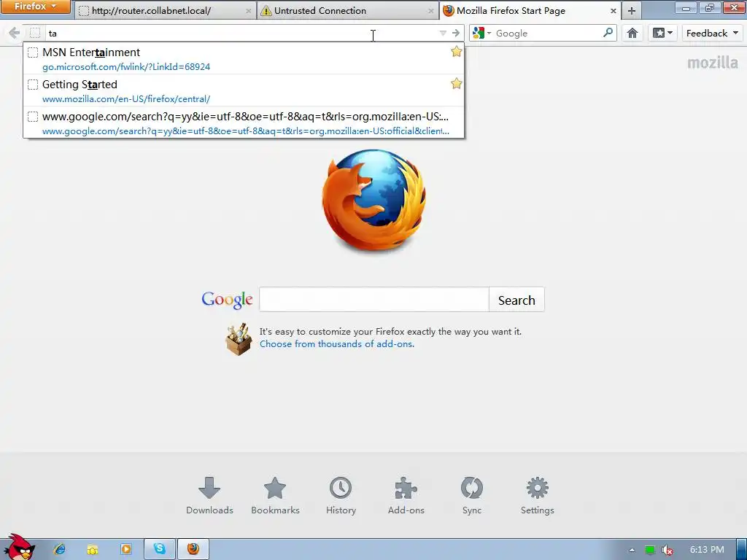
Task: Click the Firefox globe logo
Action: pyautogui.click(x=374, y=200)
